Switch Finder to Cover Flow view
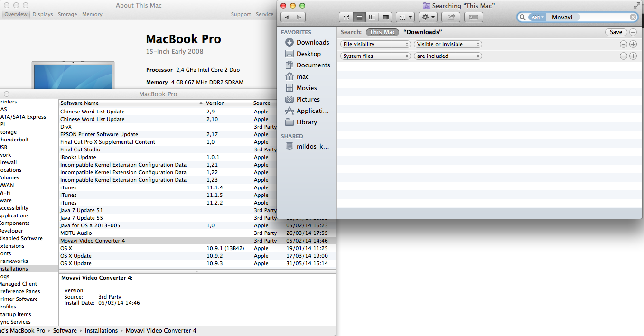The height and width of the screenshot is (336, 644). tap(385, 17)
